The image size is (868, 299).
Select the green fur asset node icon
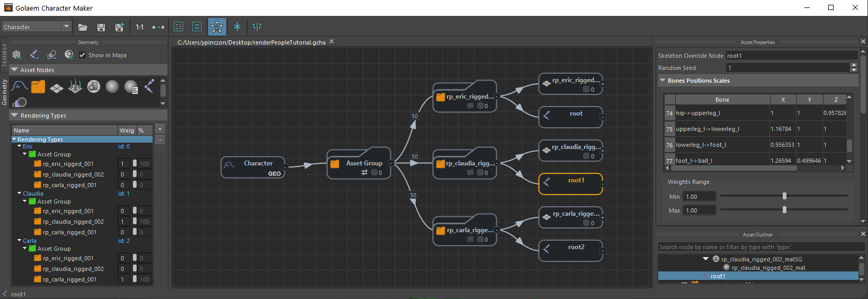tap(75, 86)
